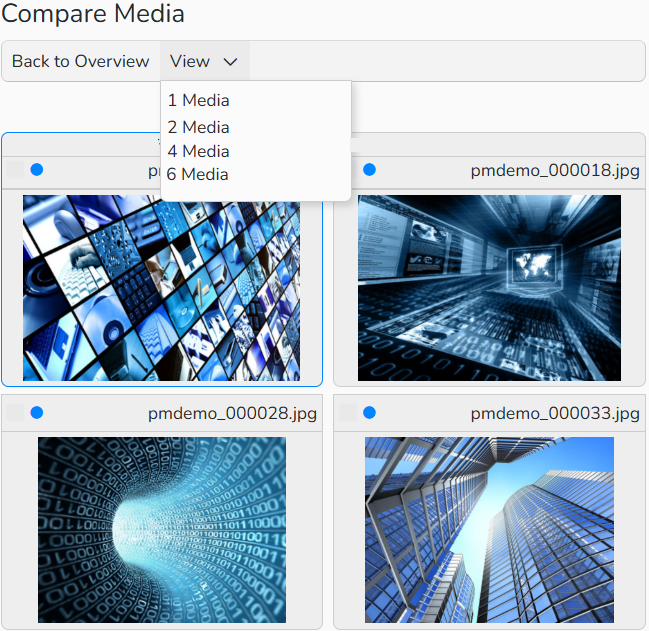Click pmdemo_000033.jpg file name
This screenshot has width=649, height=631.
pyautogui.click(x=555, y=413)
